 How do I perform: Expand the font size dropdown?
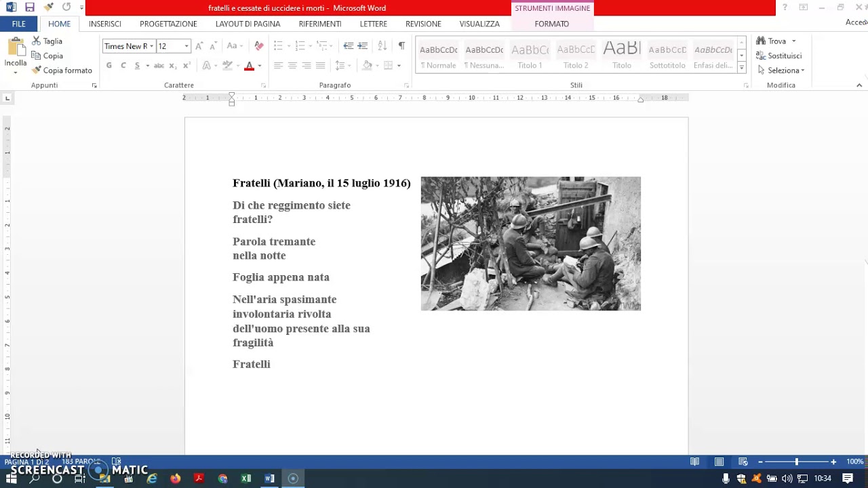click(x=186, y=46)
